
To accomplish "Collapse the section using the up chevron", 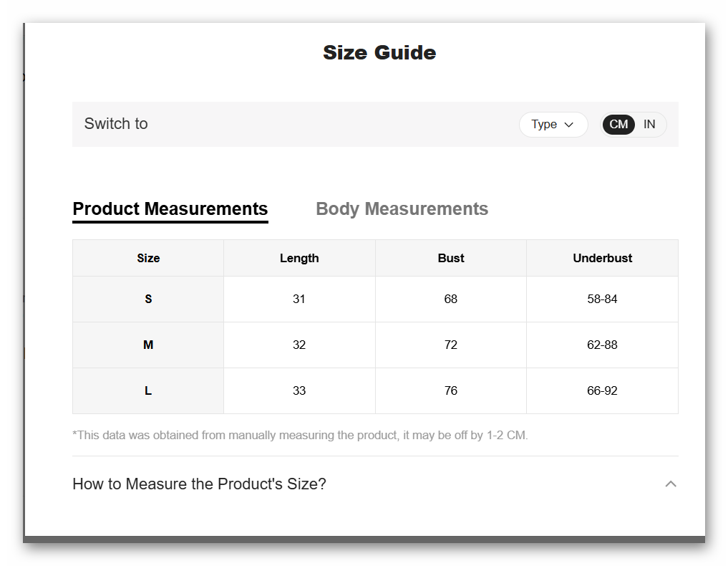I will pyautogui.click(x=671, y=484).
